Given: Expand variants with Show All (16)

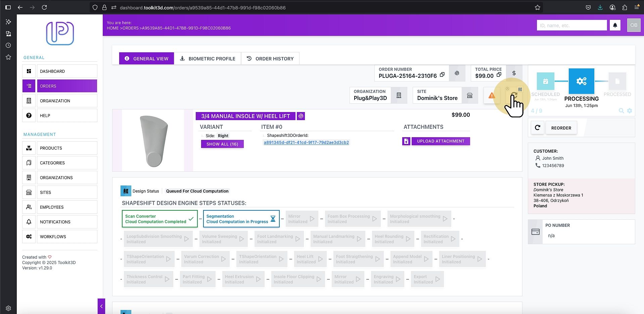Looking at the screenshot, I should click(222, 144).
